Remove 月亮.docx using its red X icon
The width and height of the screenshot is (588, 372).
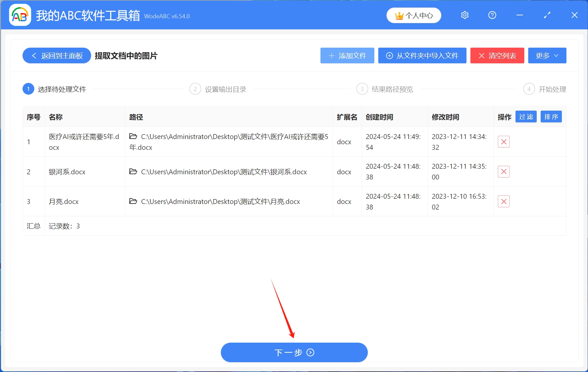tap(503, 201)
